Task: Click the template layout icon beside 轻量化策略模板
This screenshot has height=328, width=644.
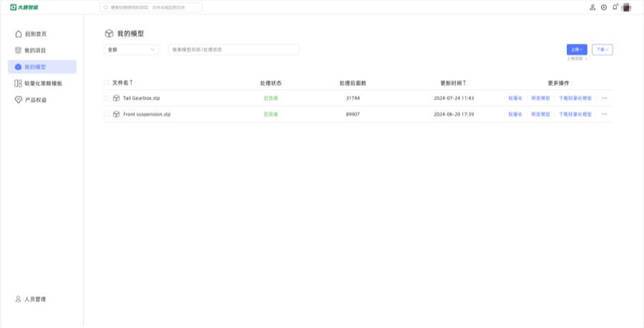Action: pyautogui.click(x=18, y=84)
